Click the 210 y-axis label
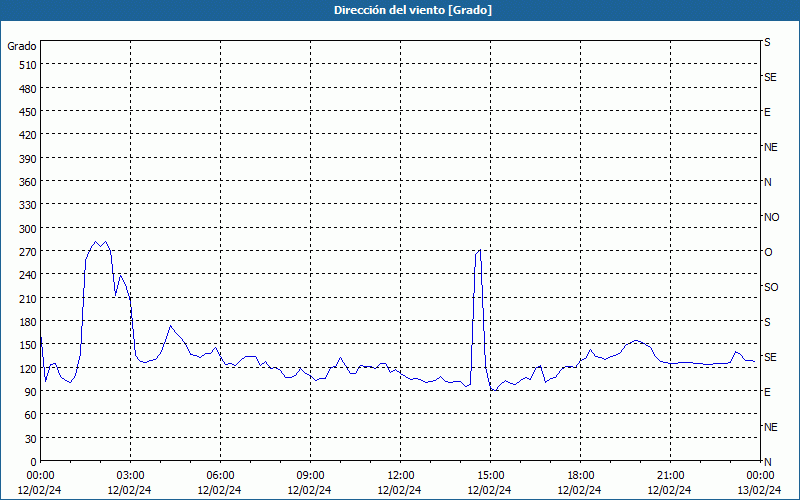Screen dimensions: 800x500 [28, 298]
